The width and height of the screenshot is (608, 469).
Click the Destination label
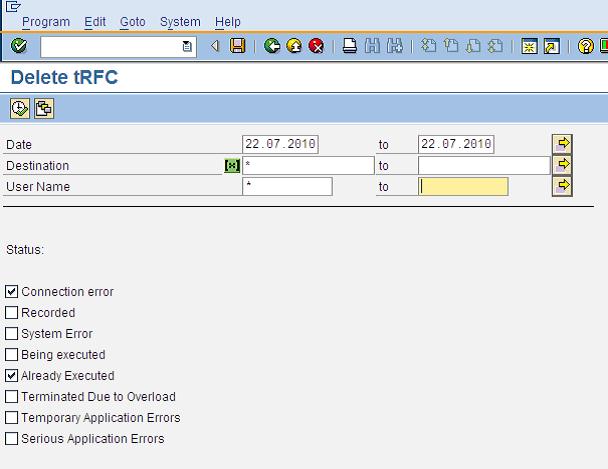pyautogui.click(x=38, y=166)
